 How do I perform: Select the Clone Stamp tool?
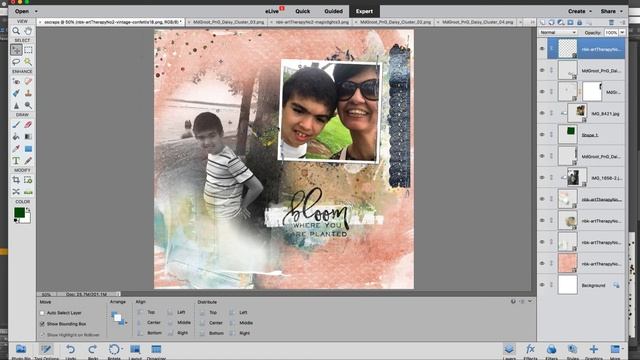[28, 93]
